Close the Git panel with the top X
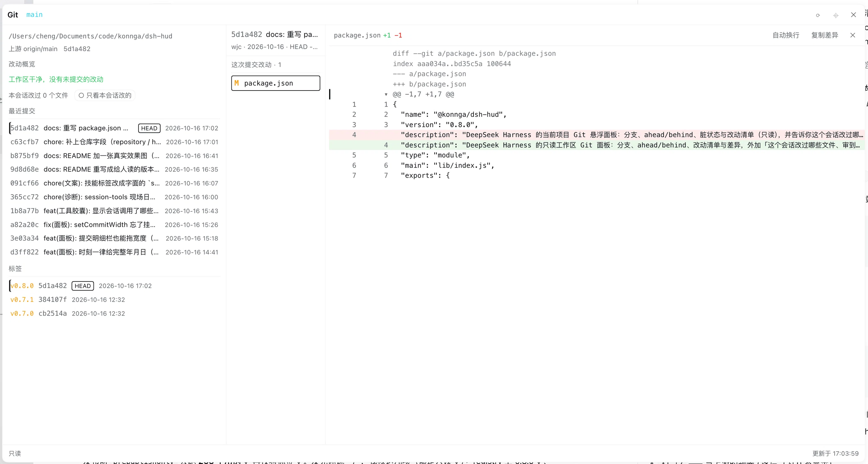The image size is (868, 464). coord(853,15)
